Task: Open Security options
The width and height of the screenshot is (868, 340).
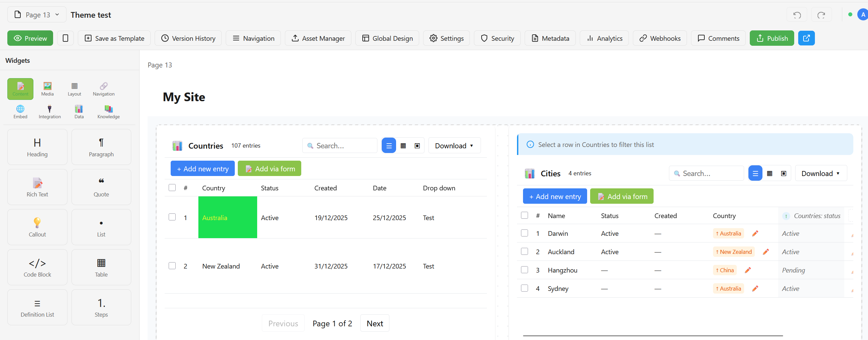Action: pos(497,38)
